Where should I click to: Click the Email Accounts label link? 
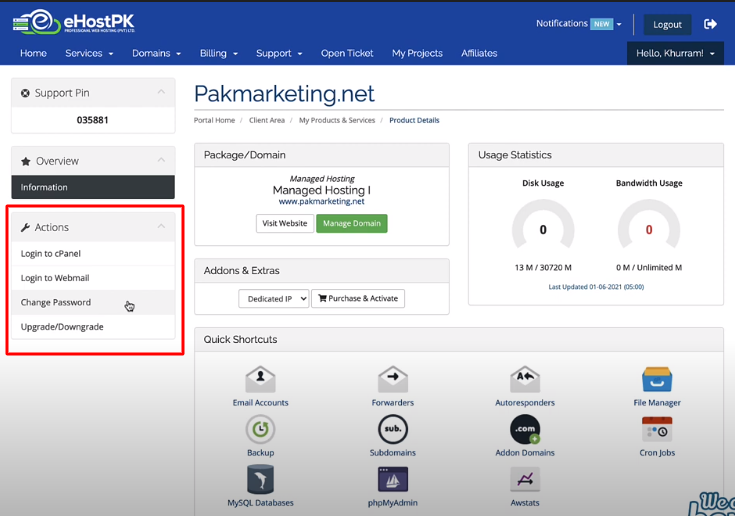point(260,403)
